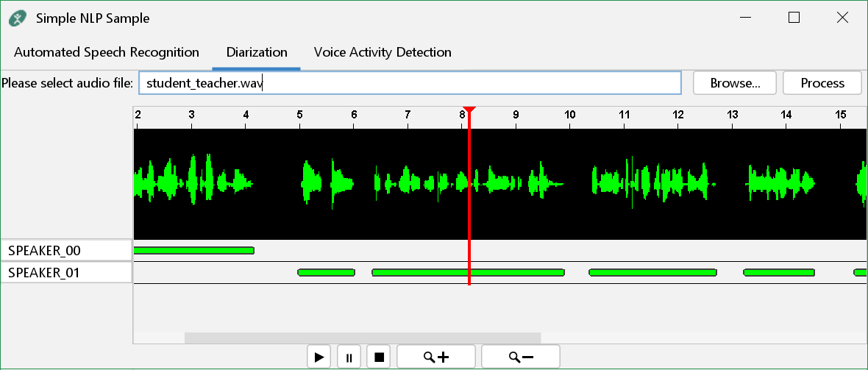The width and height of the screenshot is (868, 370).
Task: Click the Simple NLP Sample app icon
Action: point(18,18)
